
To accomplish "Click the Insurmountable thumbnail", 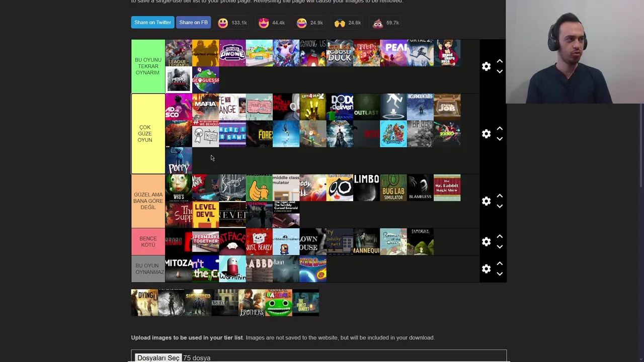I will pyautogui.click(x=420, y=107).
